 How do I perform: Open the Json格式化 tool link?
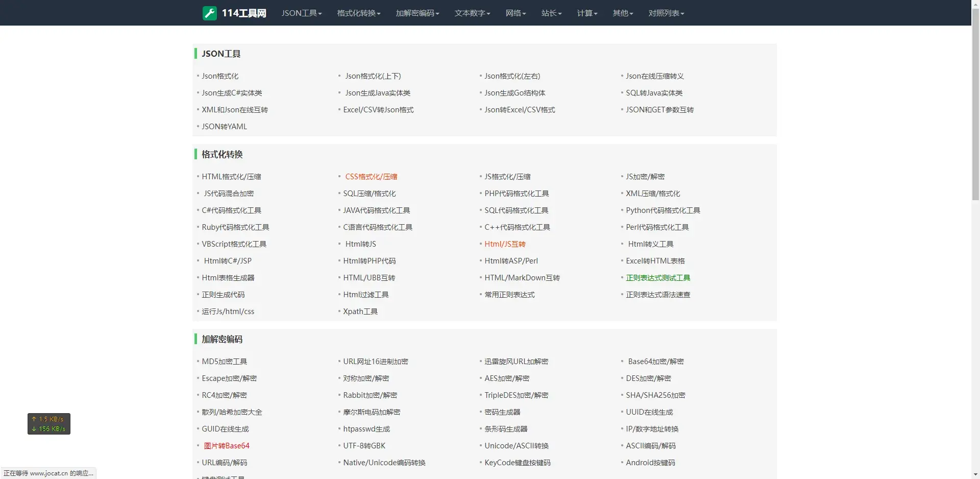[220, 76]
